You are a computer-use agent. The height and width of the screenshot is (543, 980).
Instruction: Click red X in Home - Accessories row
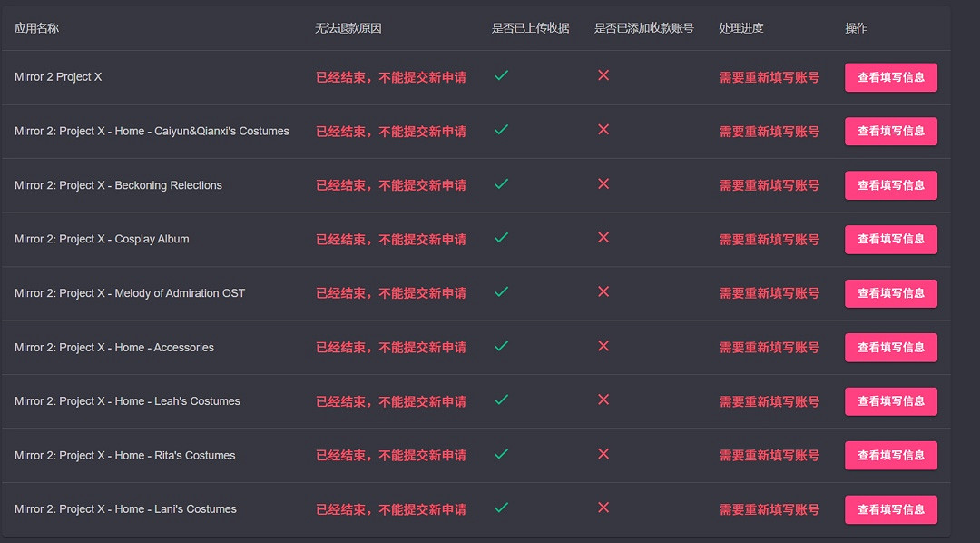pyautogui.click(x=603, y=346)
